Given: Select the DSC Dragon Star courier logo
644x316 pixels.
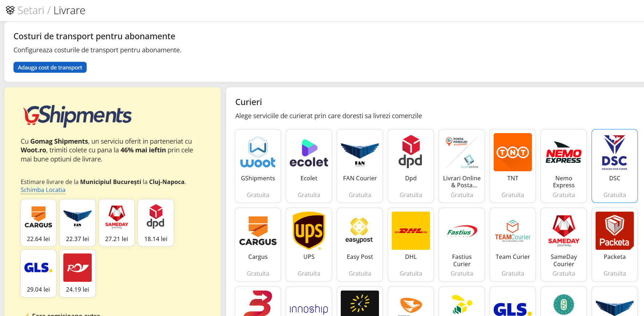Looking at the screenshot, I should tap(615, 152).
